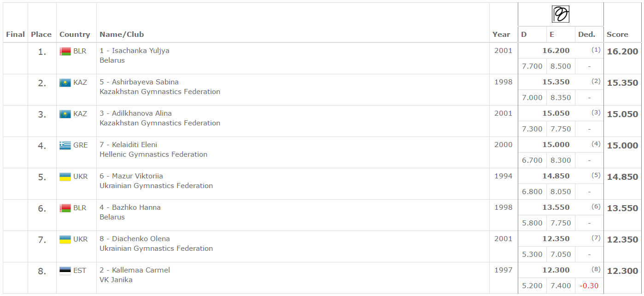This screenshot has width=644, height=296.
Task: Click the Name/Club column header
Action: tap(122, 35)
